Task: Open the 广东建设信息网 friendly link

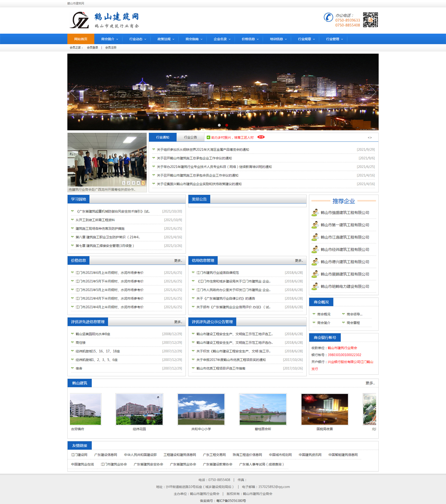Action: [106, 455]
